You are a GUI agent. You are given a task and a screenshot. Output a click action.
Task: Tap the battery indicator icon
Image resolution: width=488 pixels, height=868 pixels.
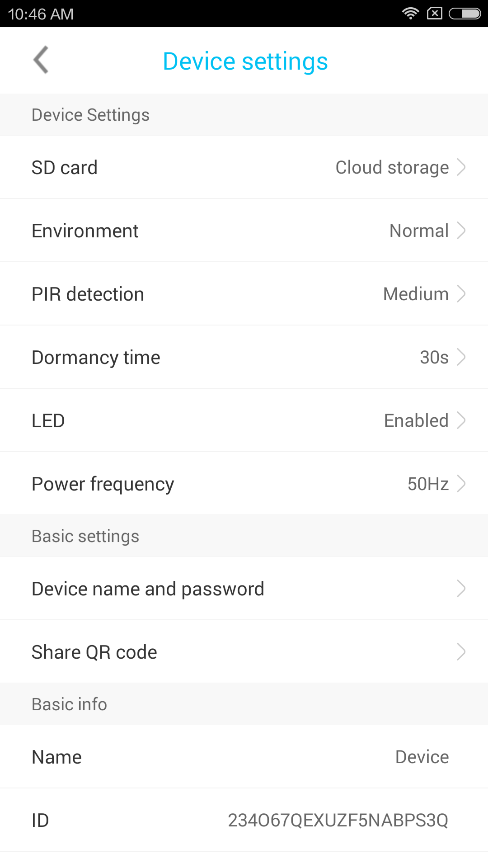[465, 14]
